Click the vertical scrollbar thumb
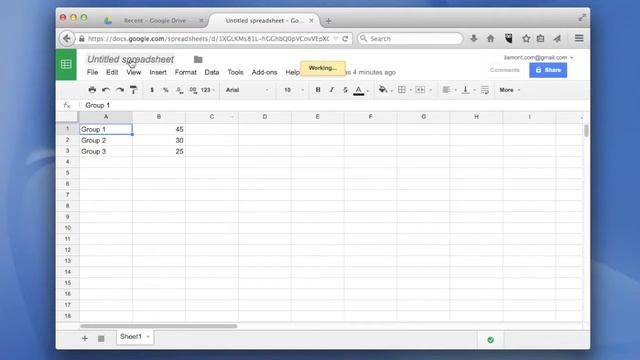This screenshot has width=640, height=360. click(587, 131)
